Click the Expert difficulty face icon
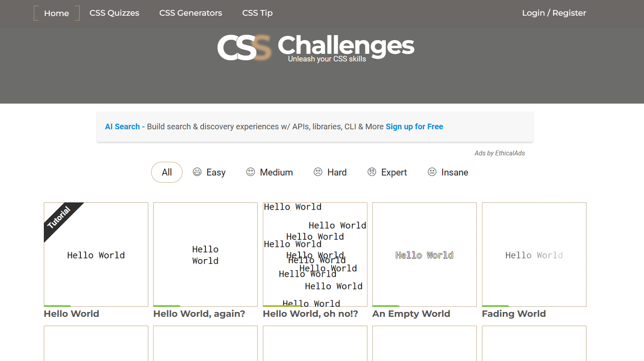Screen dimensions: 644x361 pos(372,172)
